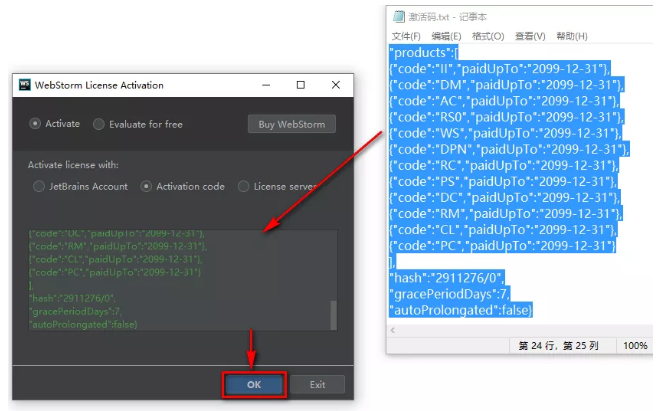Click "code":"CL" line in activation dialog

coord(116,259)
